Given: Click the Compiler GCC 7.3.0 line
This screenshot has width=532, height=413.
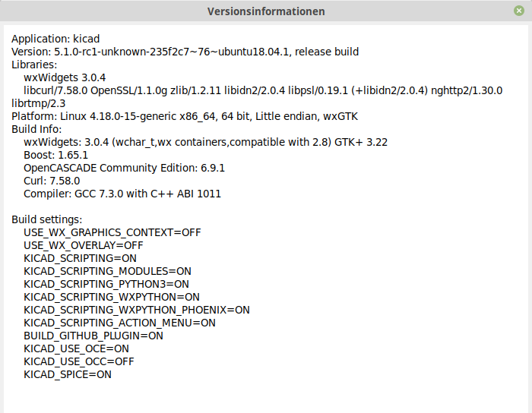Looking at the screenshot, I should click(122, 194).
